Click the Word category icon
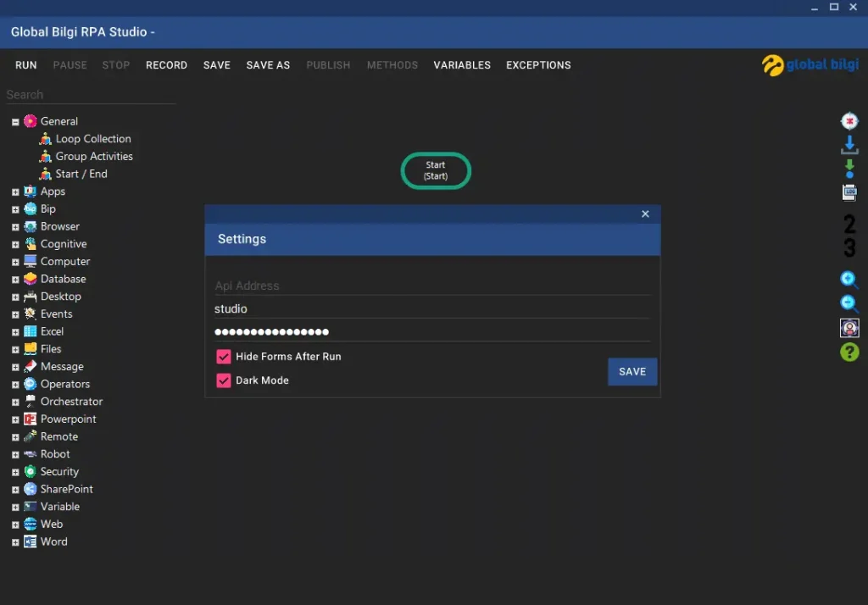868x605 pixels. 31,541
